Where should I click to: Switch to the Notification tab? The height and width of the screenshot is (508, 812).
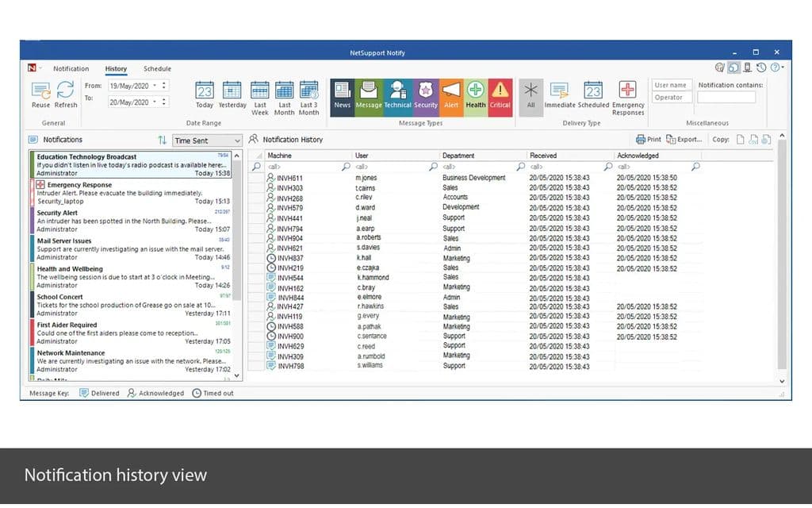coord(71,69)
